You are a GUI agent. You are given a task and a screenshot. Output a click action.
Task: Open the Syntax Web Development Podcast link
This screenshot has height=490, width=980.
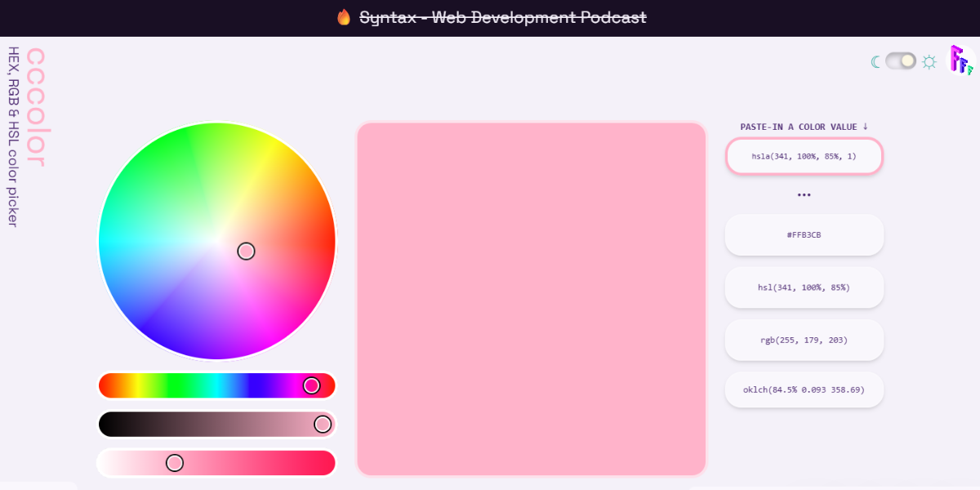[x=504, y=17]
